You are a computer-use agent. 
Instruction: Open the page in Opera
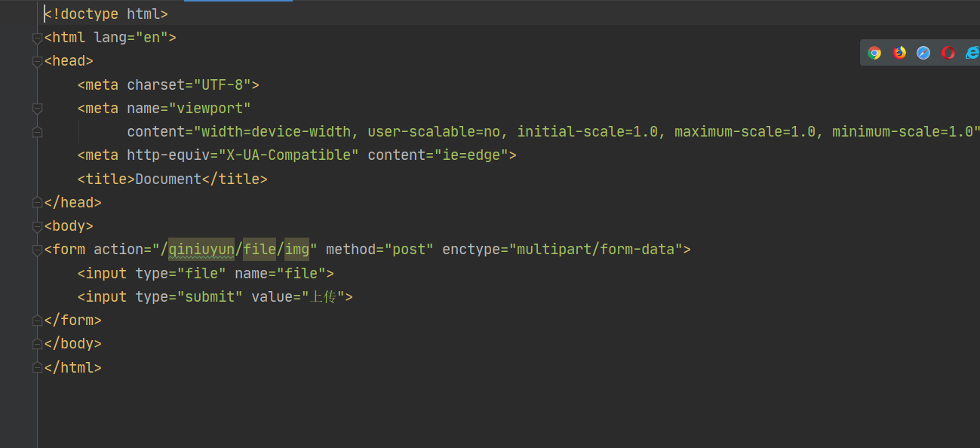[x=948, y=53]
